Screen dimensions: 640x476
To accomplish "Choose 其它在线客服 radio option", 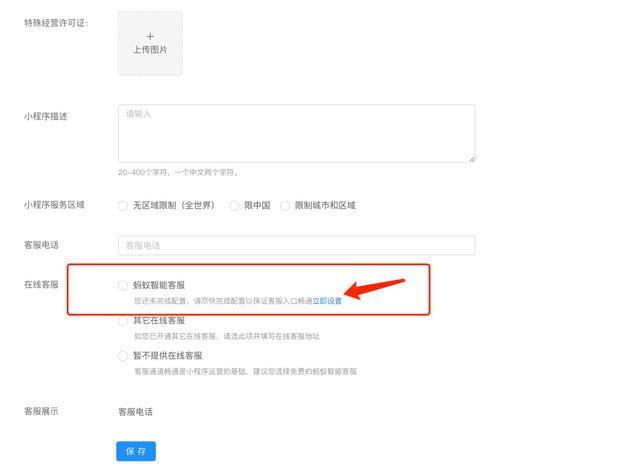I will coord(123,321).
